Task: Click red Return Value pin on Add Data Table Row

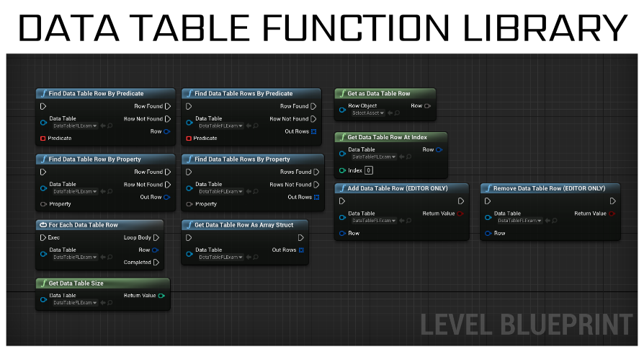Action: pyautogui.click(x=460, y=214)
